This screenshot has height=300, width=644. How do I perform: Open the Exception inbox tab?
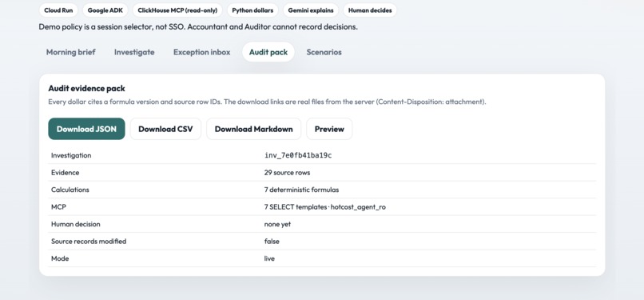201,52
